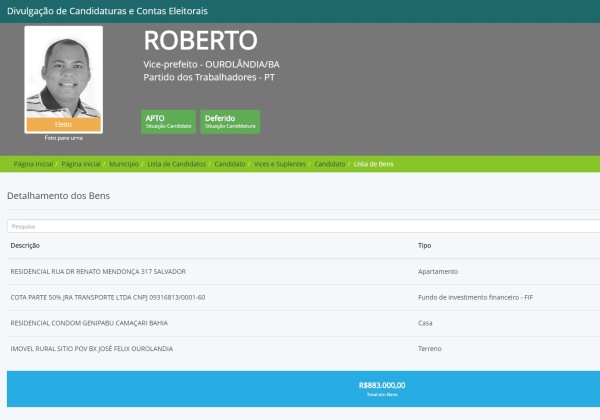Click Divulgação de Candidaturas e Contas Eleitorais title
The width and height of the screenshot is (600, 420).
pos(108,11)
